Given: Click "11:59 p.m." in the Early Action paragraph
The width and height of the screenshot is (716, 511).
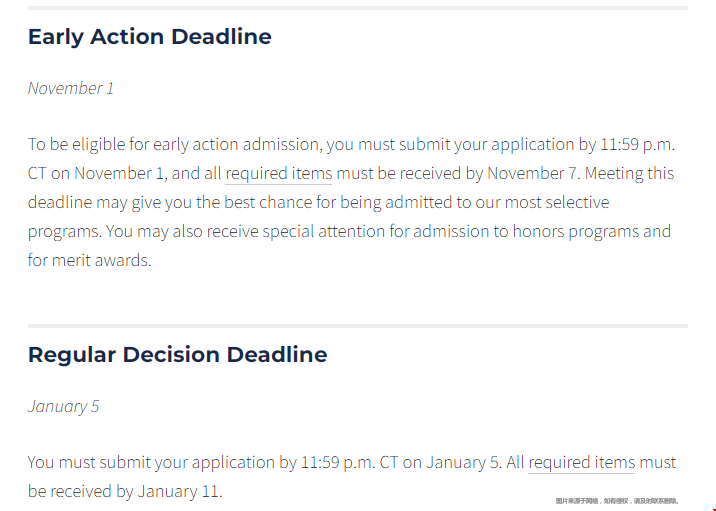Looking at the screenshot, I should coord(639,144).
